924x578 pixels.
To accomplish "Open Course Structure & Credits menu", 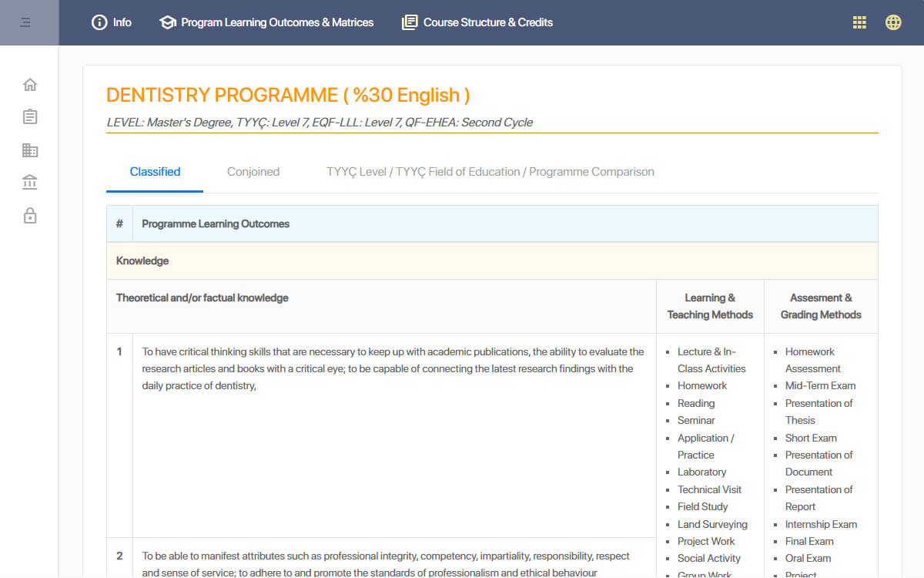I will tap(477, 22).
